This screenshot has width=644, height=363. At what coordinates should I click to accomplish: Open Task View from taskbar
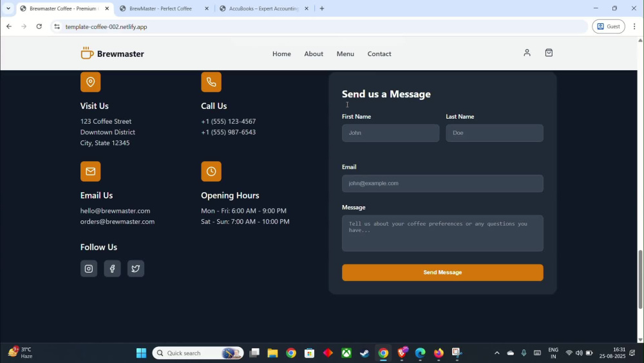254,353
